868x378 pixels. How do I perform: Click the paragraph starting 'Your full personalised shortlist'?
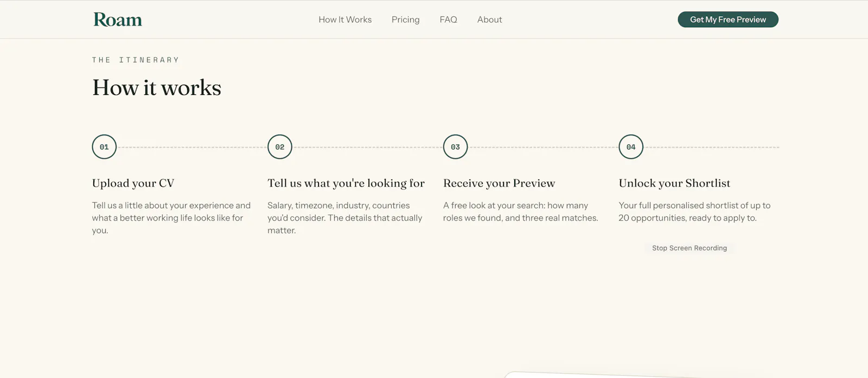694,212
